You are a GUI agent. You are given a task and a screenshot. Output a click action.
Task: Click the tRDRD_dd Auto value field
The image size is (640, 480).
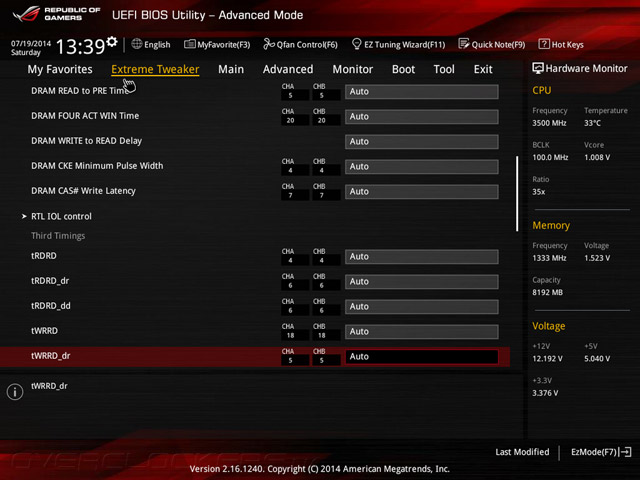coord(422,307)
